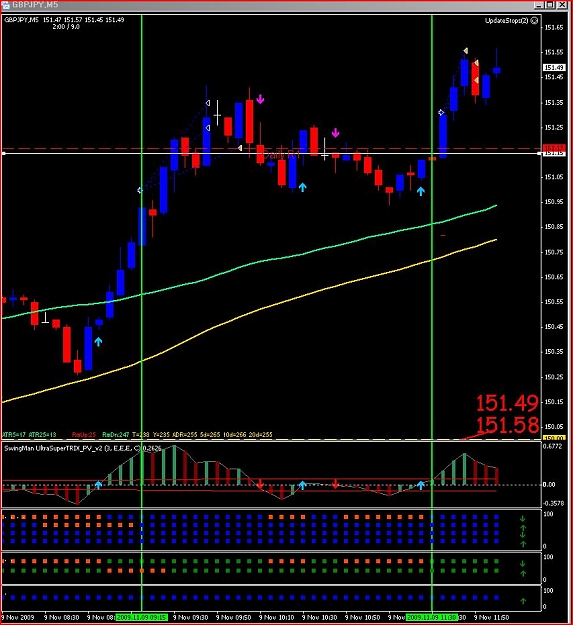Click the highlighted 2009.11.09 09:15 time label
This screenshot has height=625, width=573.
141,617
